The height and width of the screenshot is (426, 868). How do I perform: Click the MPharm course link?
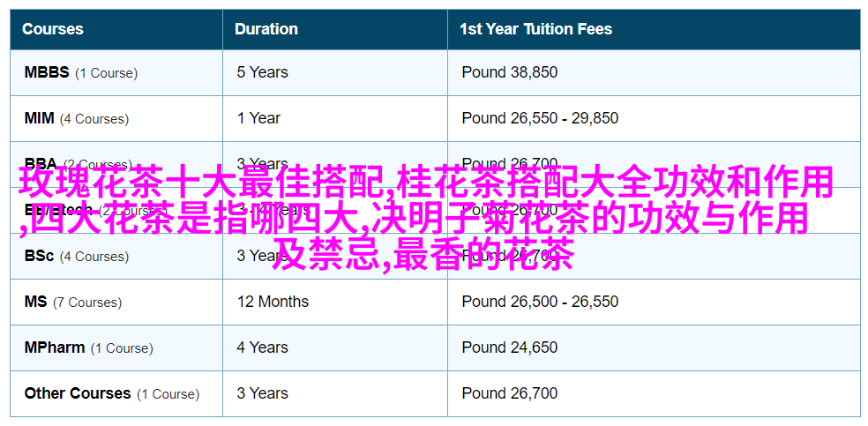click(x=54, y=348)
